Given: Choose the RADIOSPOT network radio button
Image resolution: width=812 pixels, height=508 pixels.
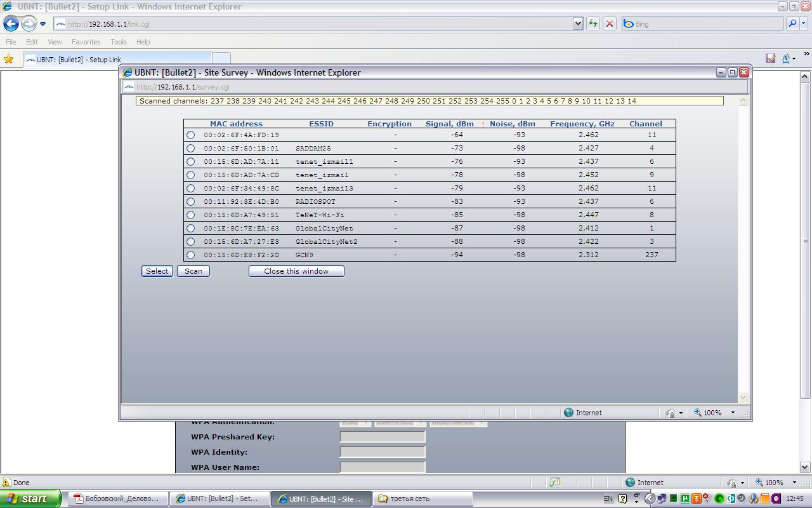Looking at the screenshot, I should (x=190, y=202).
